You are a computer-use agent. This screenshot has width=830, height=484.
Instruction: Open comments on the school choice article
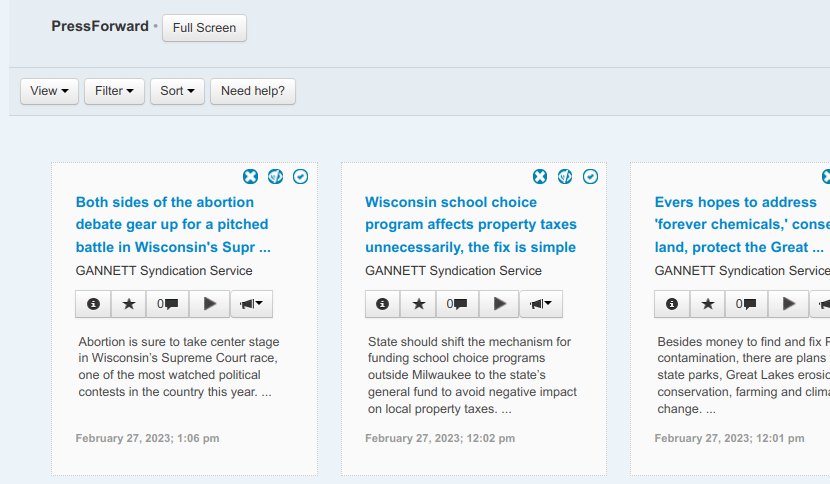(457, 304)
